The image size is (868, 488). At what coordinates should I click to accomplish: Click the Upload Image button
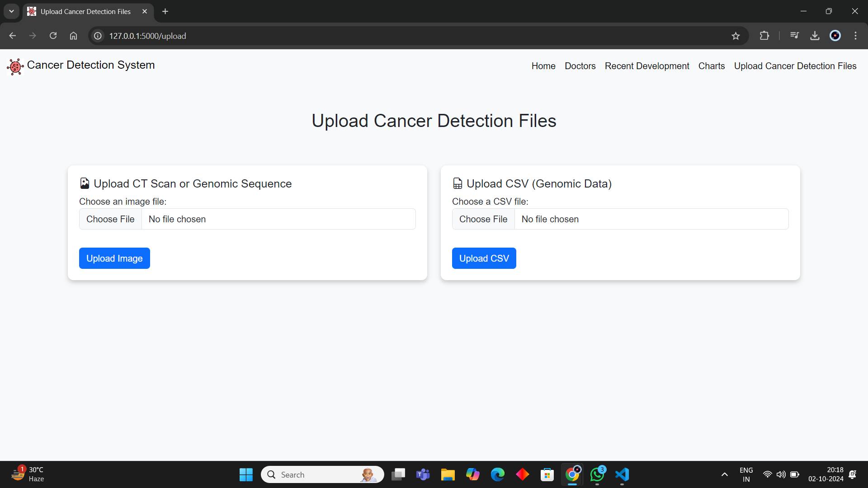pos(114,258)
